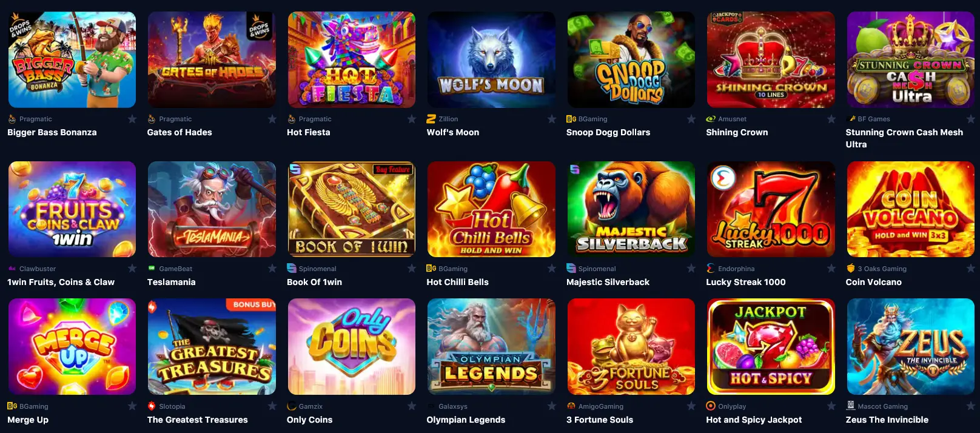Image resolution: width=980 pixels, height=433 pixels.
Task: Toggle star for Lucky Streak 1000
Action: pyautogui.click(x=831, y=268)
